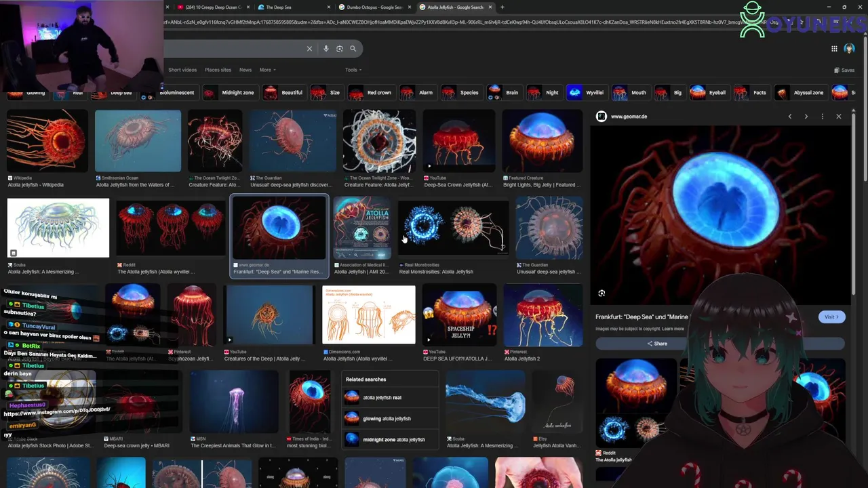Select related search 'midnight zone atolla jellyfish'
Image resolution: width=868 pixels, height=488 pixels.
click(389, 440)
